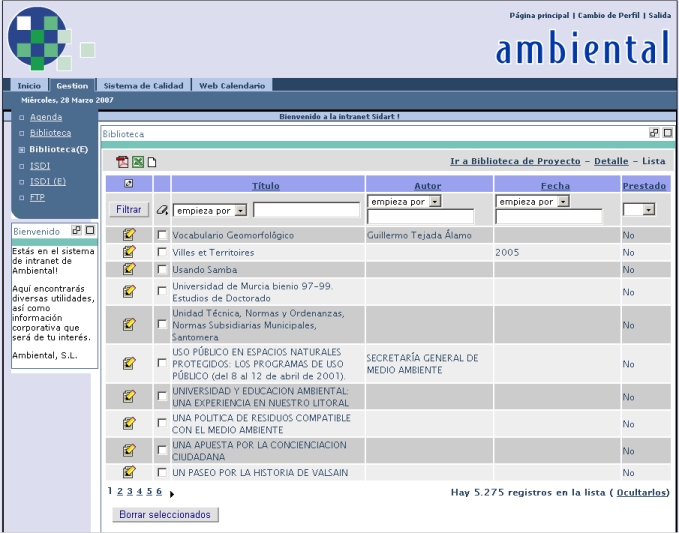Open the Sistema de Calidad tab
This screenshot has width=679, height=533.
pos(143,86)
